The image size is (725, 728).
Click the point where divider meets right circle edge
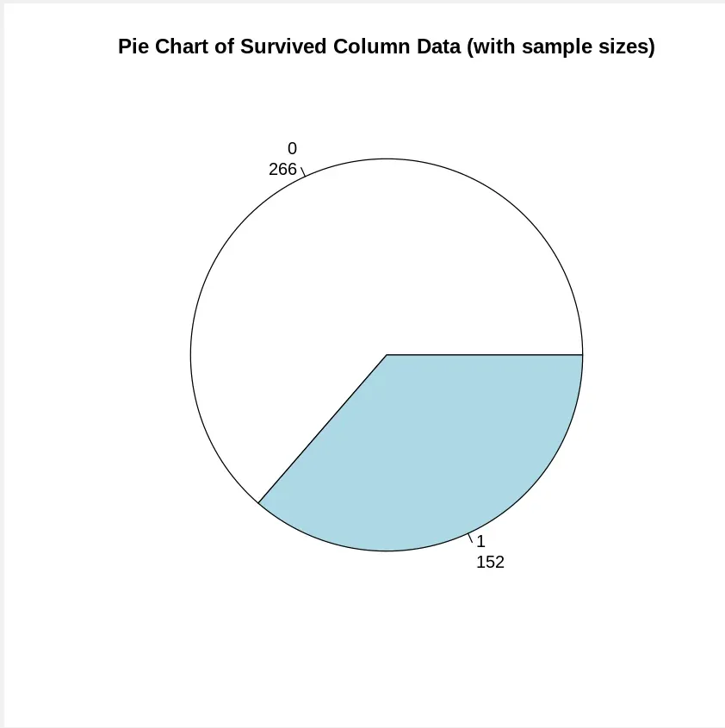583,355
